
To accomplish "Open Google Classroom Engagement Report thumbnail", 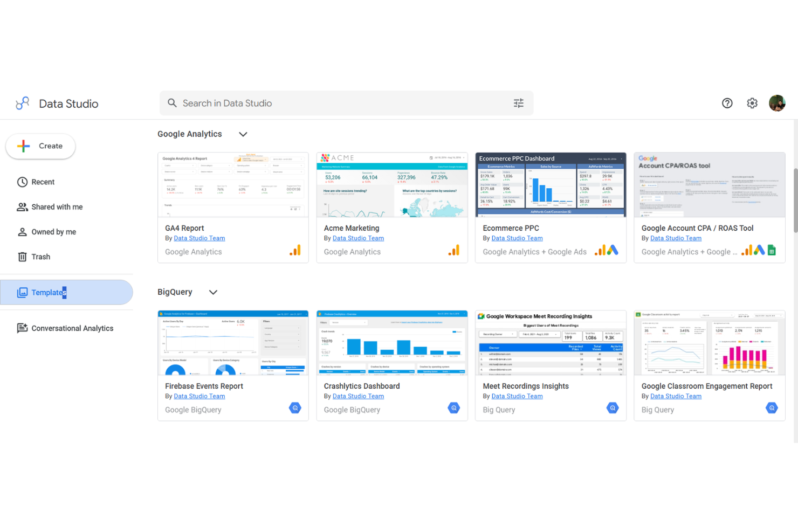I will tap(710, 343).
